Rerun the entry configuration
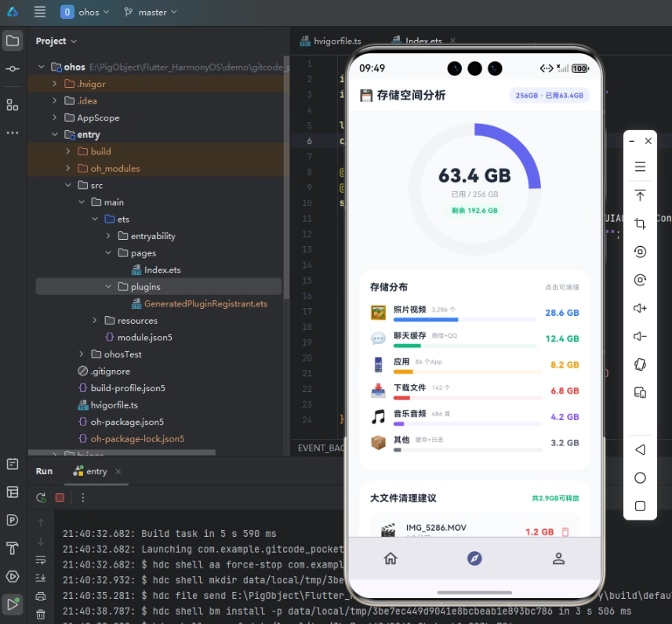672x624 pixels. click(41, 498)
